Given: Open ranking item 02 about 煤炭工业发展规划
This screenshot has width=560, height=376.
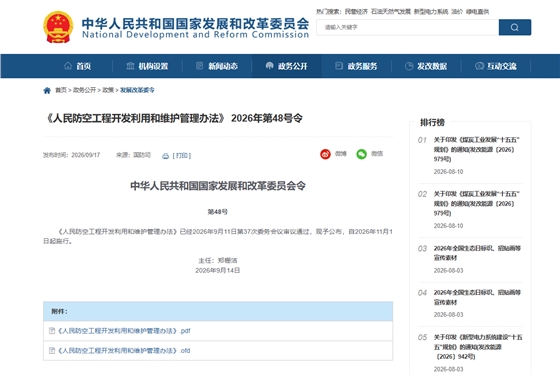Looking at the screenshot, I should (x=476, y=204).
